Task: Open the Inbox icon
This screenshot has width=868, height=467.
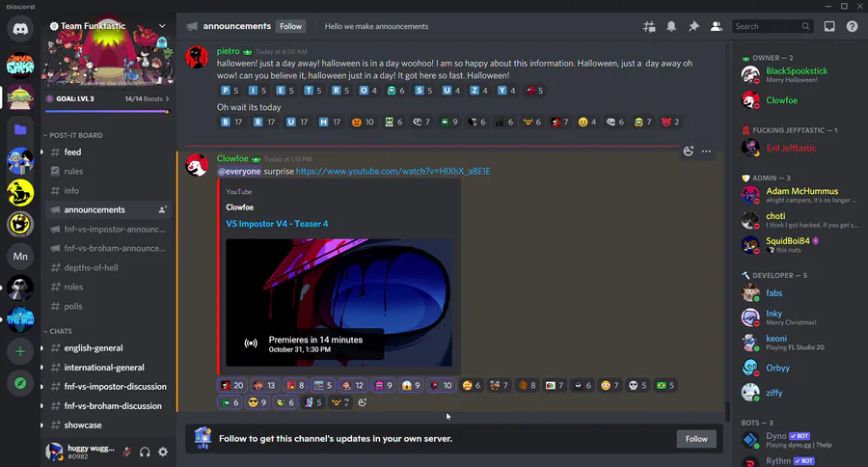Action: (x=829, y=27)
